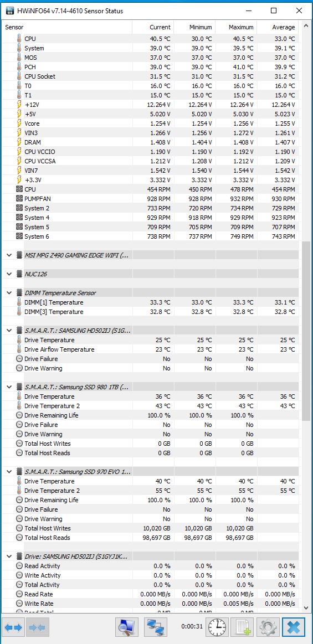Collapse the DIMM Temperature Sensor group
313x644 pixels.
click(x=9, y=293)
